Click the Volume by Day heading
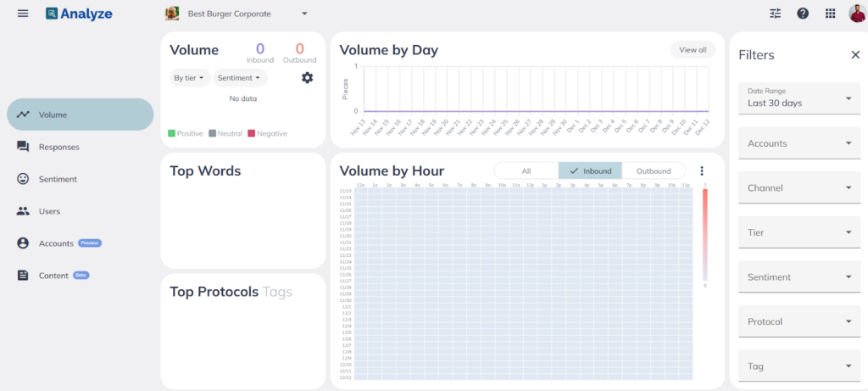This screenshot has height=391, width=868. [x=388, y=50]
